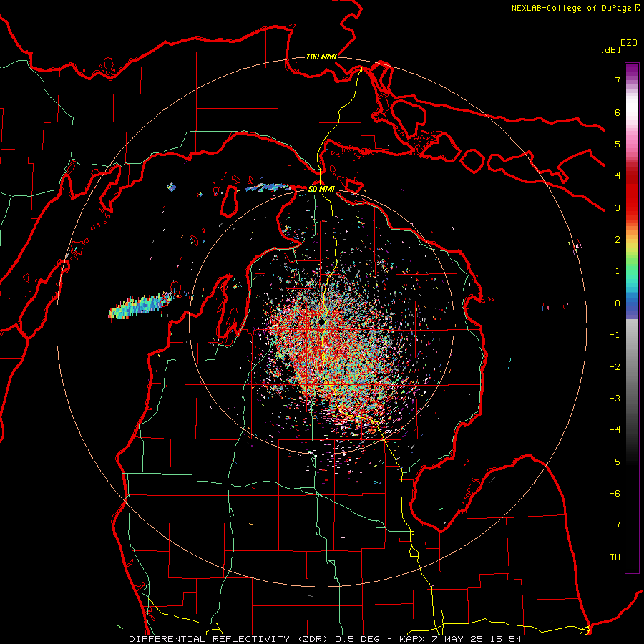Click the -1 value on color scale
This screenshot has height=644, width=644.
pyautogui.click(x=615, y=335)
